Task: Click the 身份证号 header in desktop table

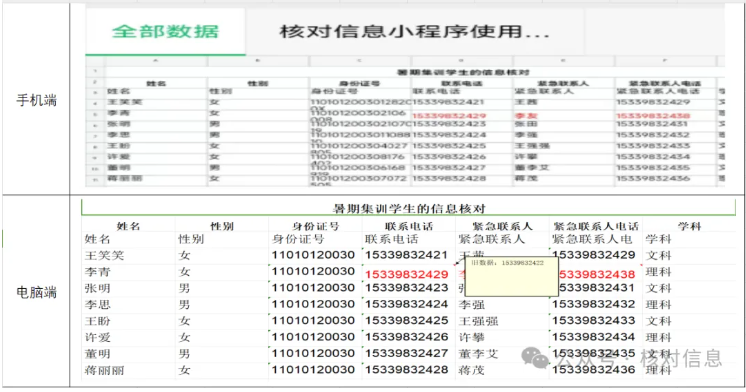Action: (x=315, y=226)
